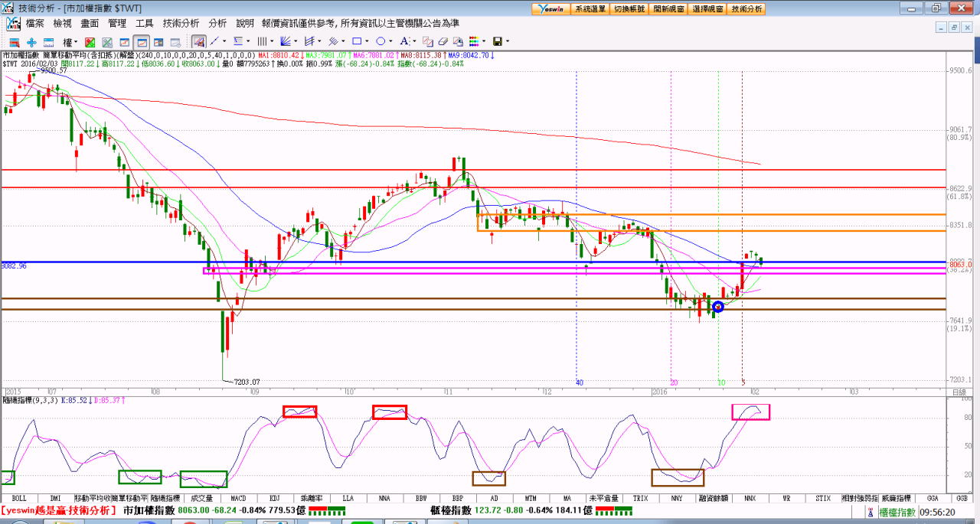Switch to the MACD indicator tab

click(238, 498)
